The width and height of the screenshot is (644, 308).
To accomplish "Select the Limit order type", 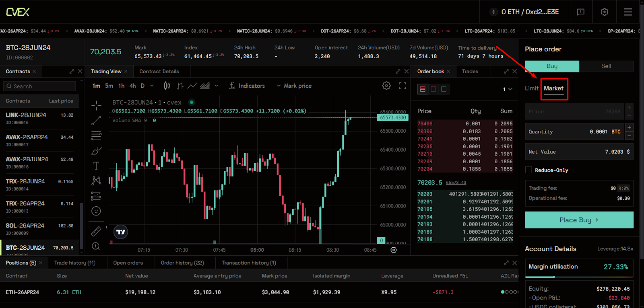I will pos(531,88).
